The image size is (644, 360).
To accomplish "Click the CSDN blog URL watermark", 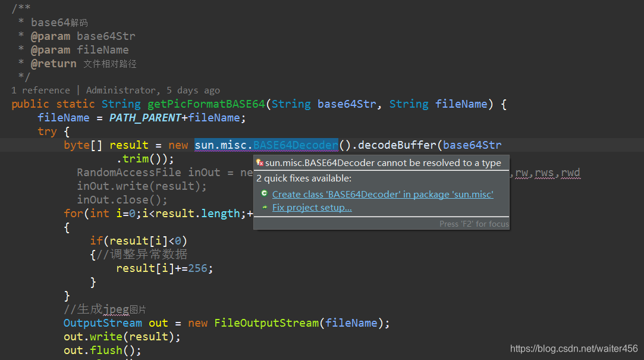I will coord(573,348).
